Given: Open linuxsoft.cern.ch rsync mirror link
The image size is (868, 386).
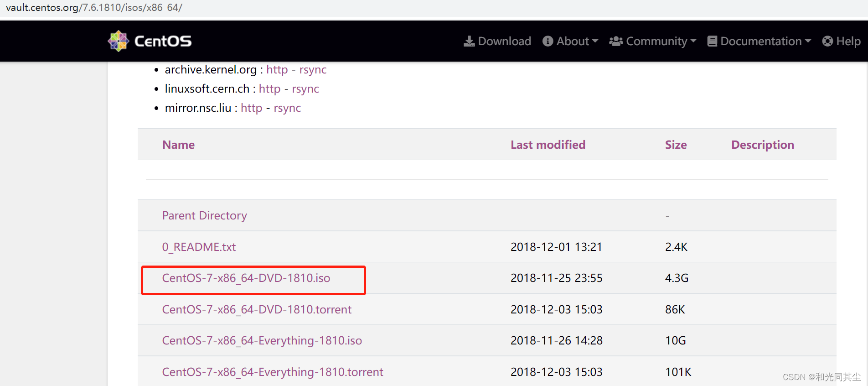Looking at the screenshot, I should click(305, 89).
